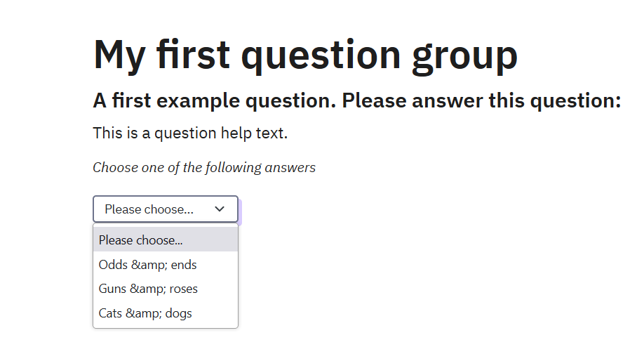
Task: Click the "A first example question" title
Action: (215, 100)
